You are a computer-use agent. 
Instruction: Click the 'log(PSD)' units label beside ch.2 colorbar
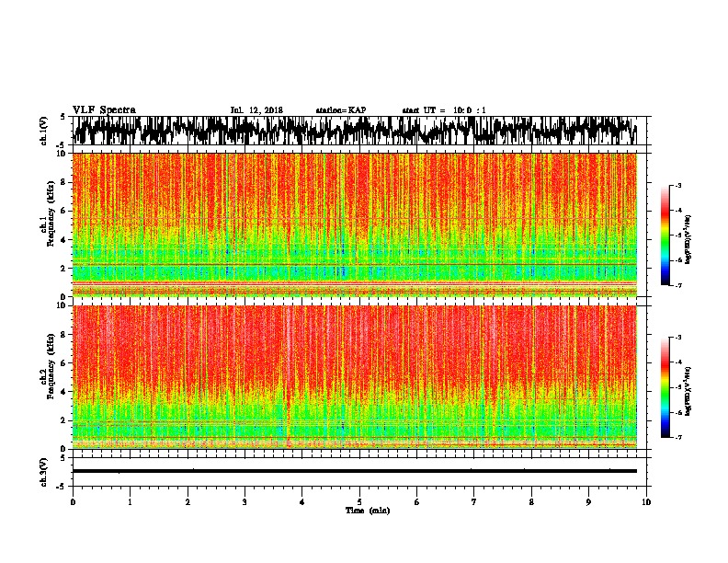point(688,392)
